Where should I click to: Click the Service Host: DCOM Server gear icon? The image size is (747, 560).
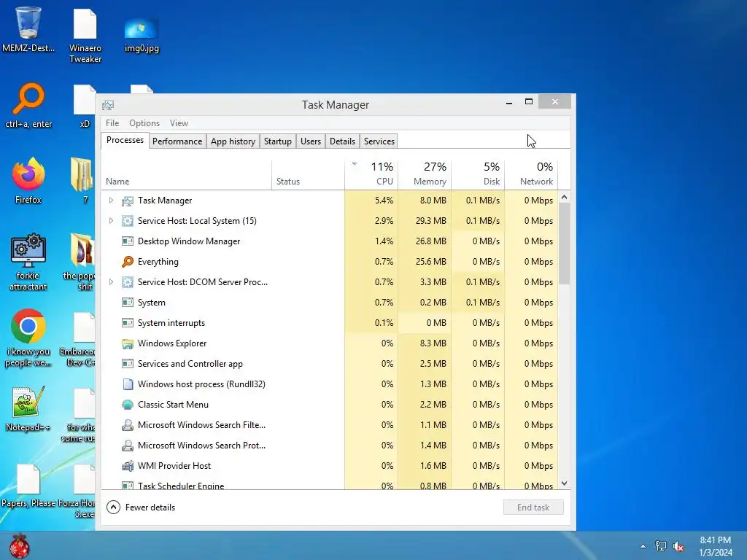[x=127, y=282]
